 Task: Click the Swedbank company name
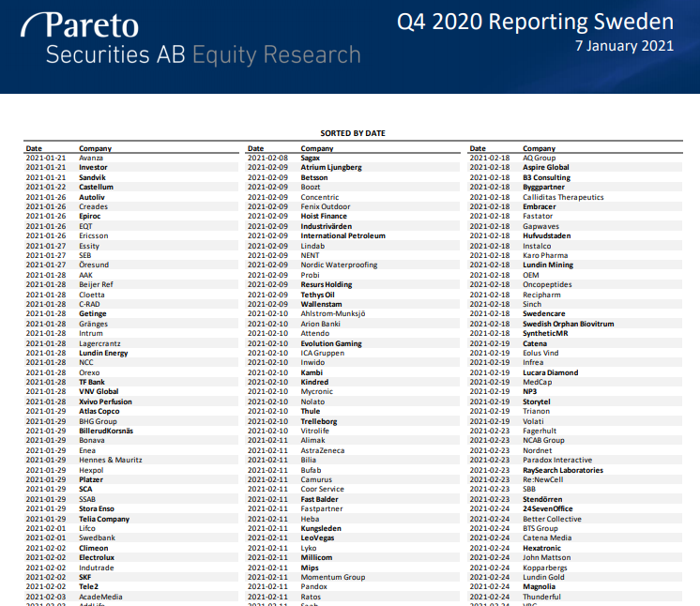[97, 538]
